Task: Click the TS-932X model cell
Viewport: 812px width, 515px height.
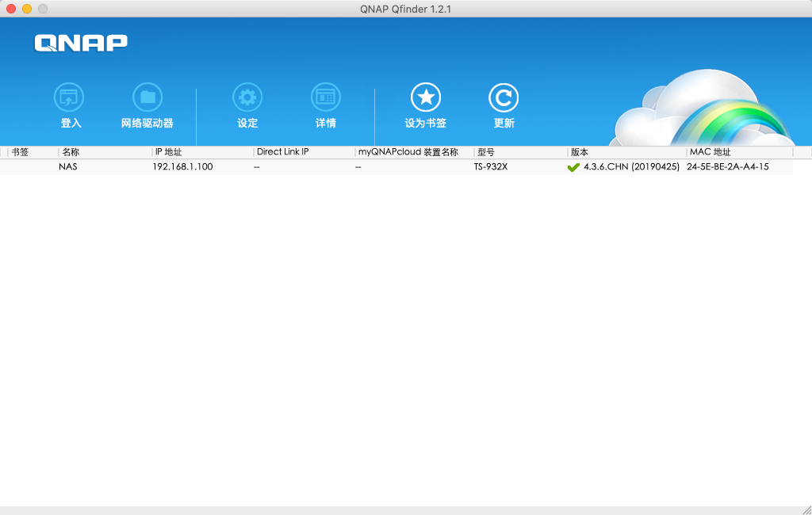Action: (490, 167)
